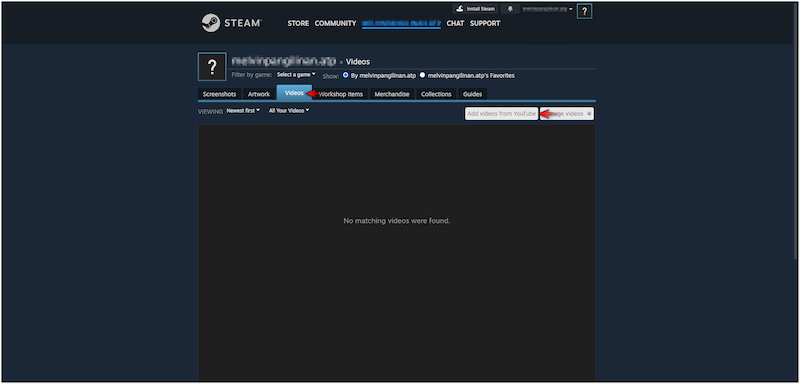
Task: Expand the Newest first sort dropdown
Action: (x=243, y=111)
